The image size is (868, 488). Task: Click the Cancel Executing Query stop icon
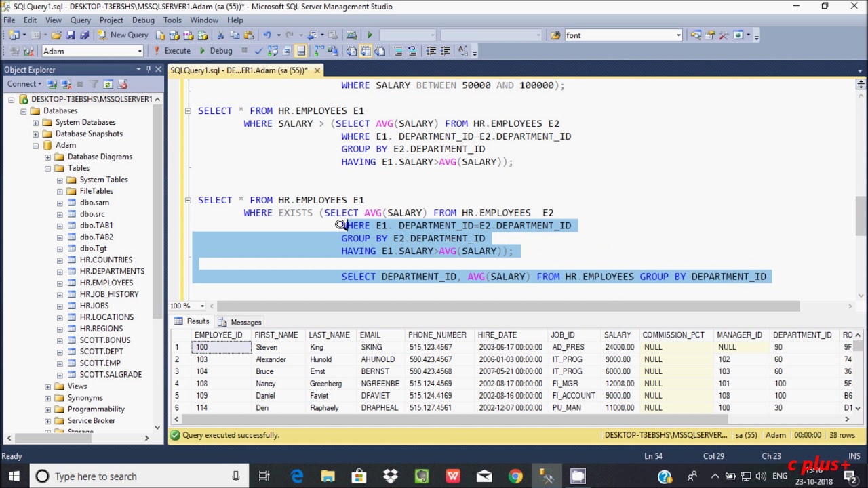click(245, 51)
